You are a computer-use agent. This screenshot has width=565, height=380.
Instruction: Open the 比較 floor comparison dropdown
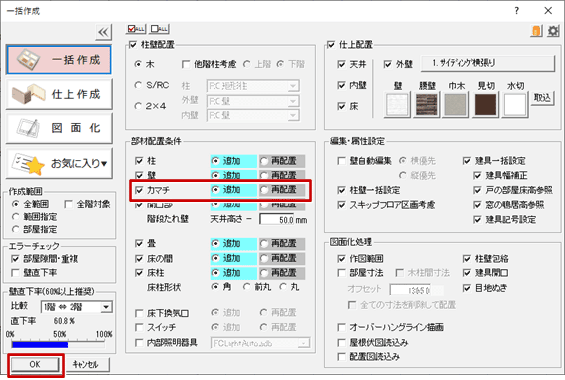[106, 307]
